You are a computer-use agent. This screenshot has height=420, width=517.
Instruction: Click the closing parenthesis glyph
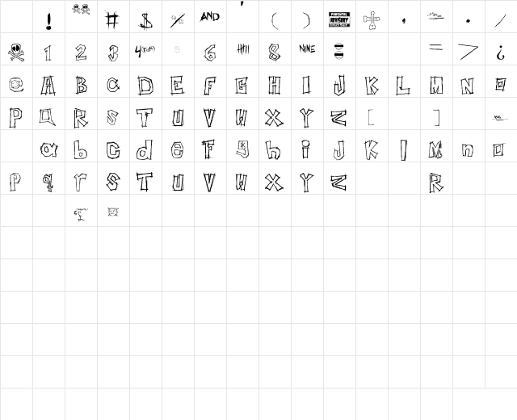pos(307,21)
